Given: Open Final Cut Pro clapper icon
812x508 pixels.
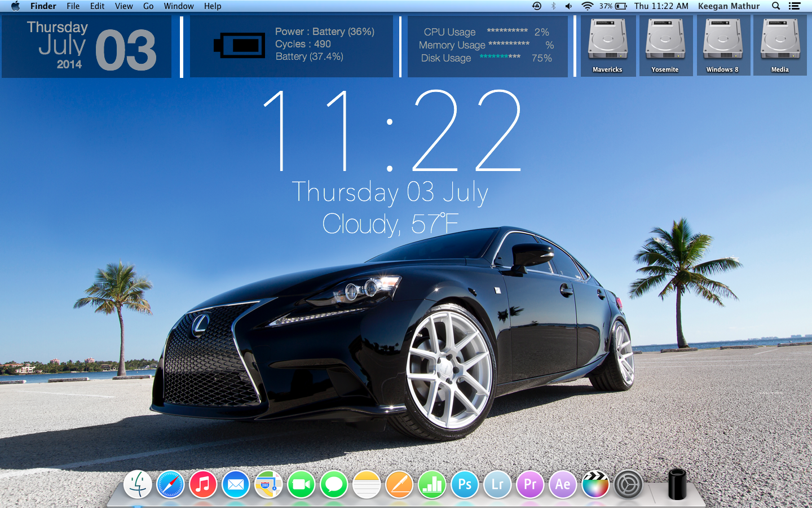Looking at the screenshot, I should pyautogui.click(x=595, y=484).
